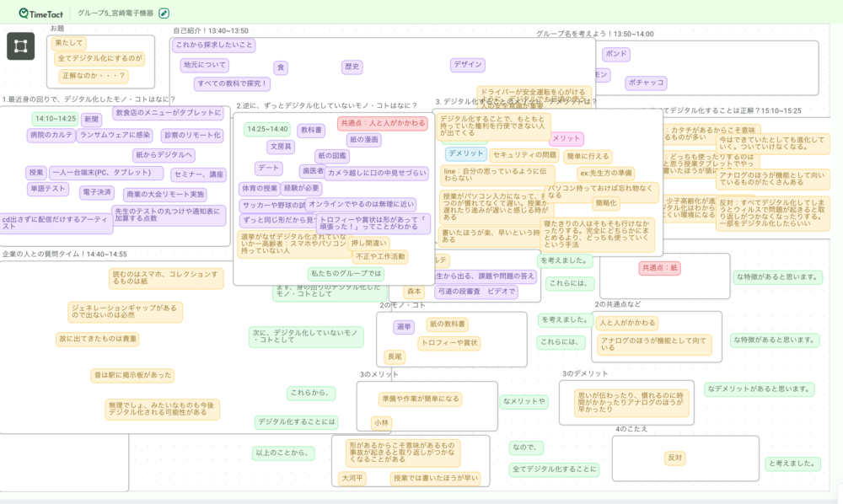Viewport: 843px width, 504px height.
Task: Click the 飲食店のメニューがタブレットに note
Action: 169,113
